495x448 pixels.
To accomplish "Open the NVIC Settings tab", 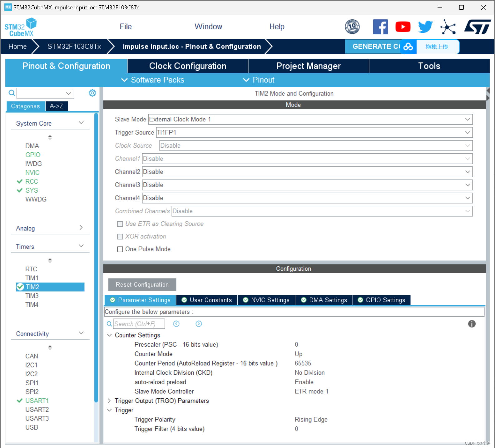I will [266, 300].
